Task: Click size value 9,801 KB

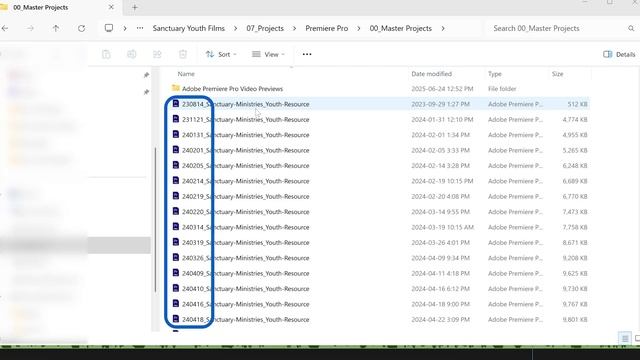Action: (x=575, y=320)
